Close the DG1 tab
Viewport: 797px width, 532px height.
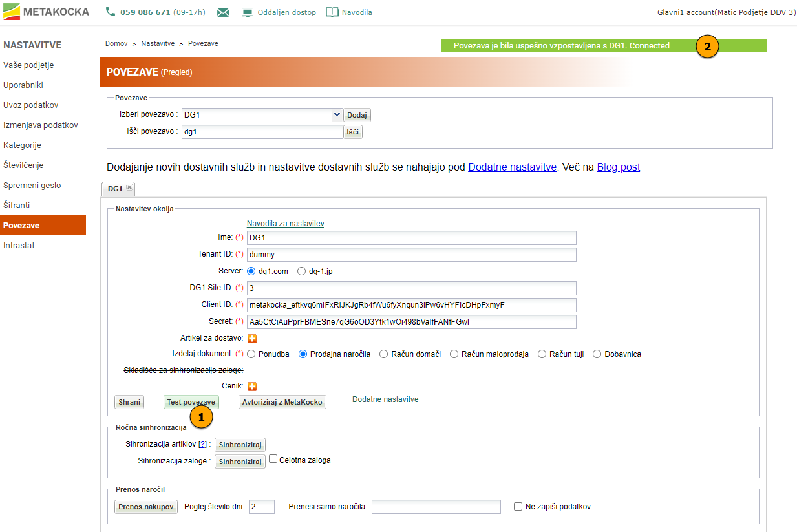(129, 187)
